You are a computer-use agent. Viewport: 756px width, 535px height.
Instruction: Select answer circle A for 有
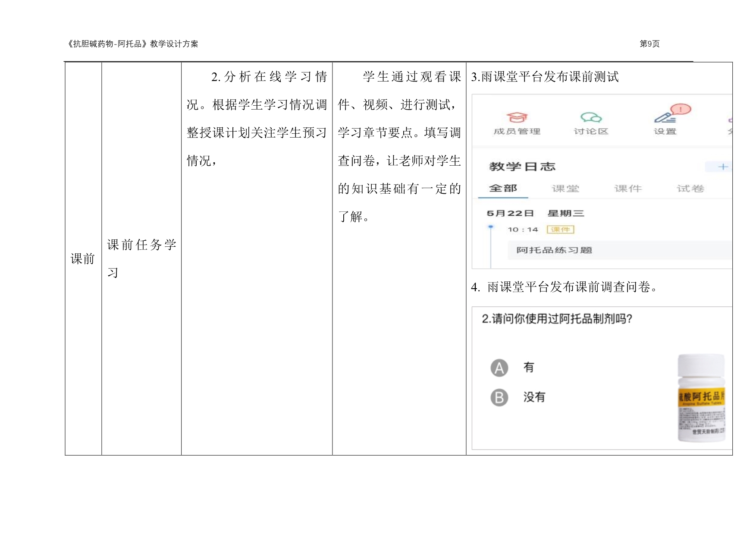tap(499, 368)
